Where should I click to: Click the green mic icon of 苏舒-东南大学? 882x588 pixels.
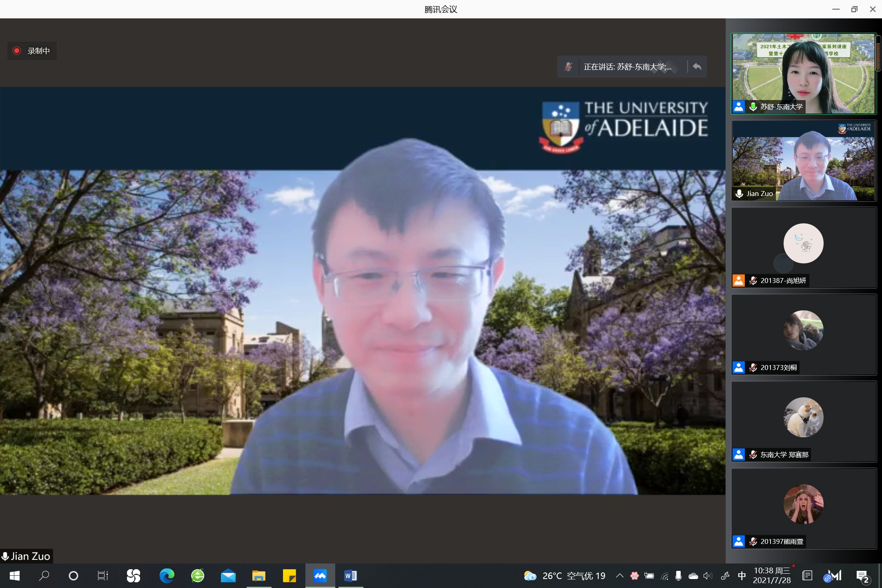point(753,107)
